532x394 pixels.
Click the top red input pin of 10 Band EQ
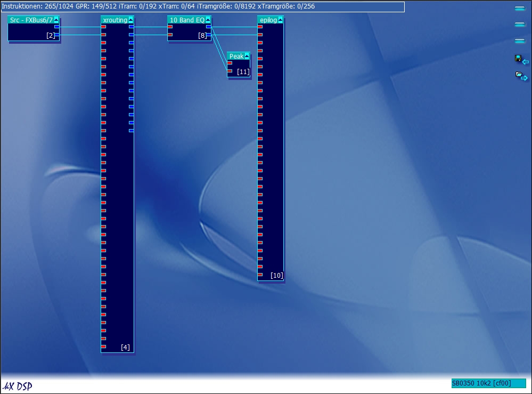[x=170, y=27]
